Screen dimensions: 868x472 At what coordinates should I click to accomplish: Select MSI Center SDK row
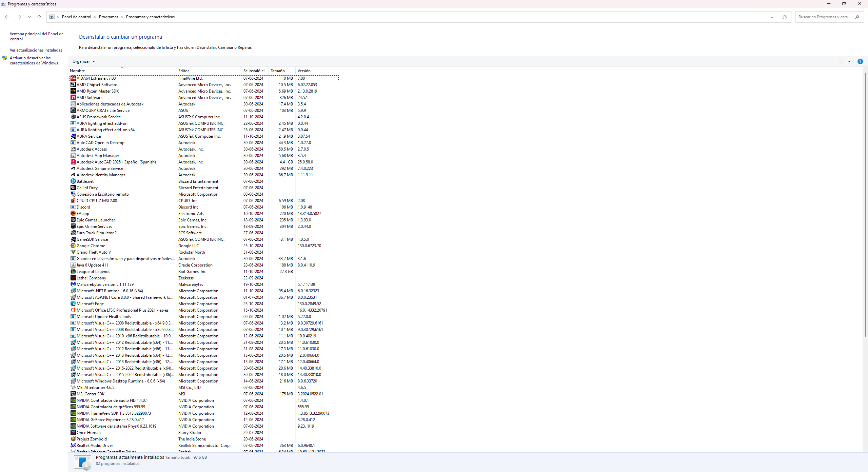(203, 394)
